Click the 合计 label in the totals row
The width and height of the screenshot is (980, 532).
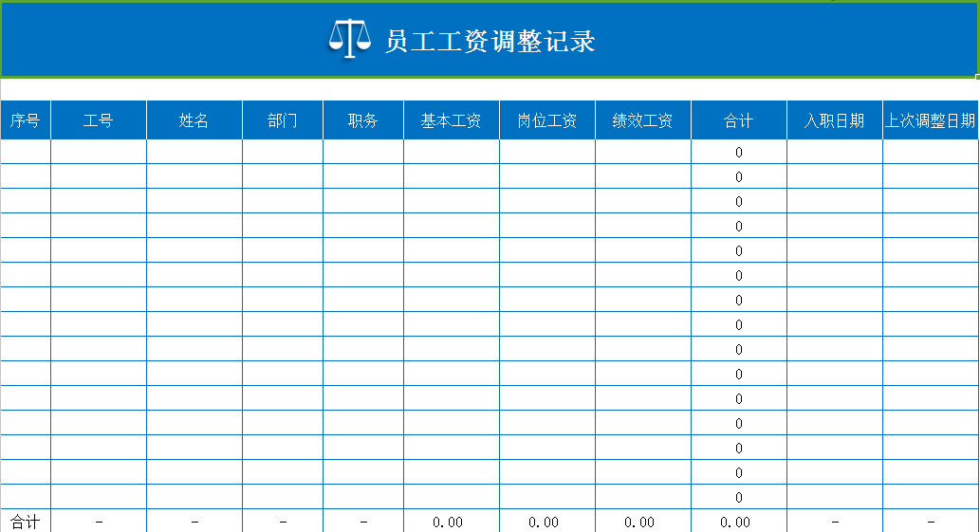26,522
